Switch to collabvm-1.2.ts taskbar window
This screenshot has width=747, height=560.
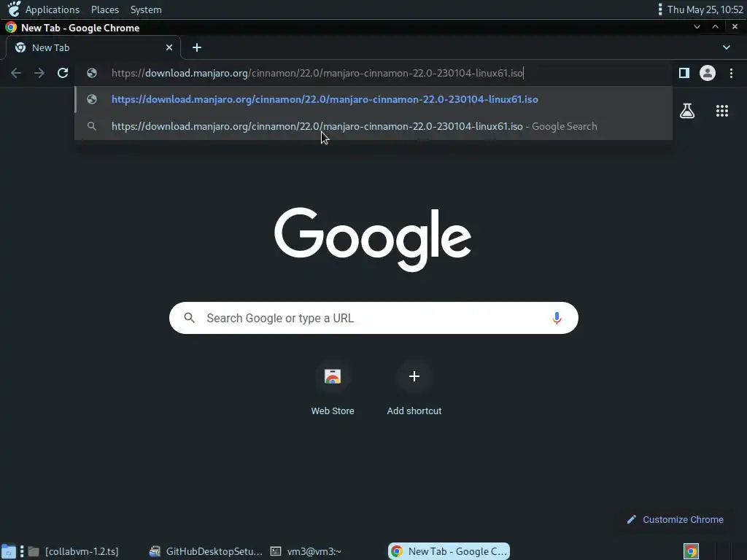click(73, 551)
